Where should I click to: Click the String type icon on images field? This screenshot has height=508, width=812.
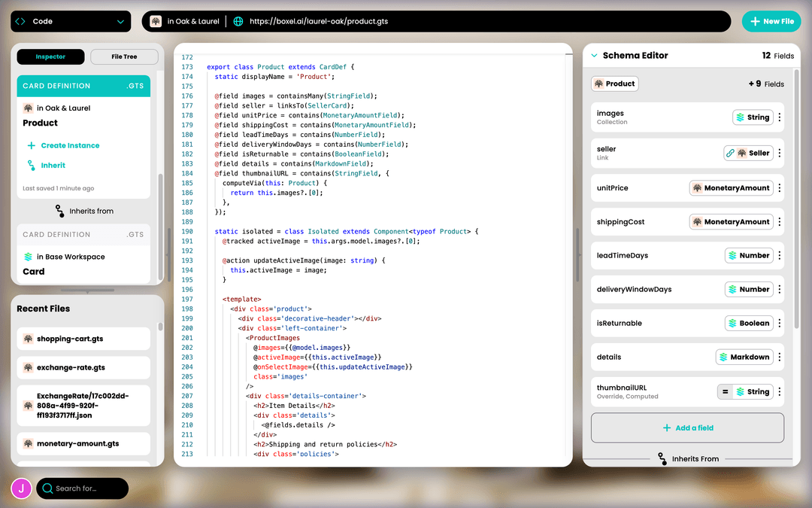pos(741,118)
